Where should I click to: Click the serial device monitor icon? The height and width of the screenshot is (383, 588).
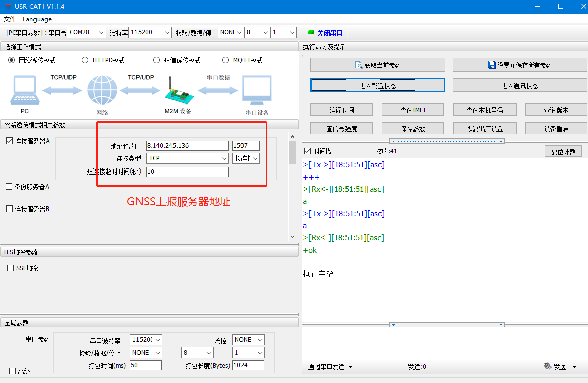[256, 90]
